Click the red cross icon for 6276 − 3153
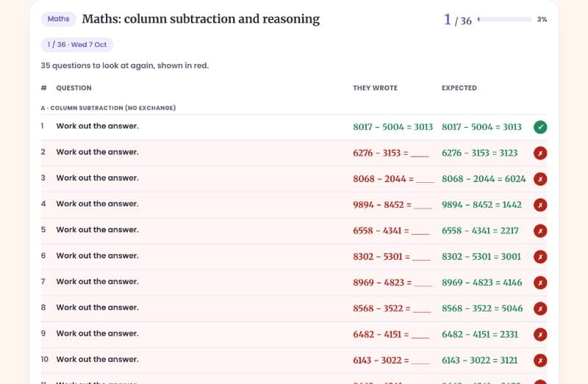 tap(540, 153)
